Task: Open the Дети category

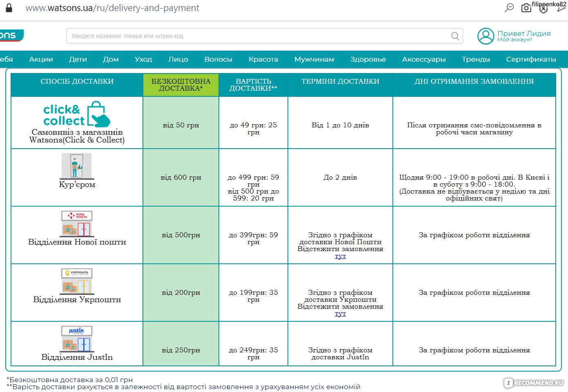Action: pos(78,59)
